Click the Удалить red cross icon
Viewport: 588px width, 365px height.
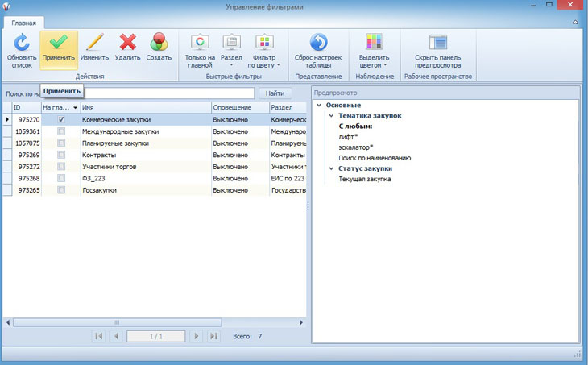tap(127, 42)
